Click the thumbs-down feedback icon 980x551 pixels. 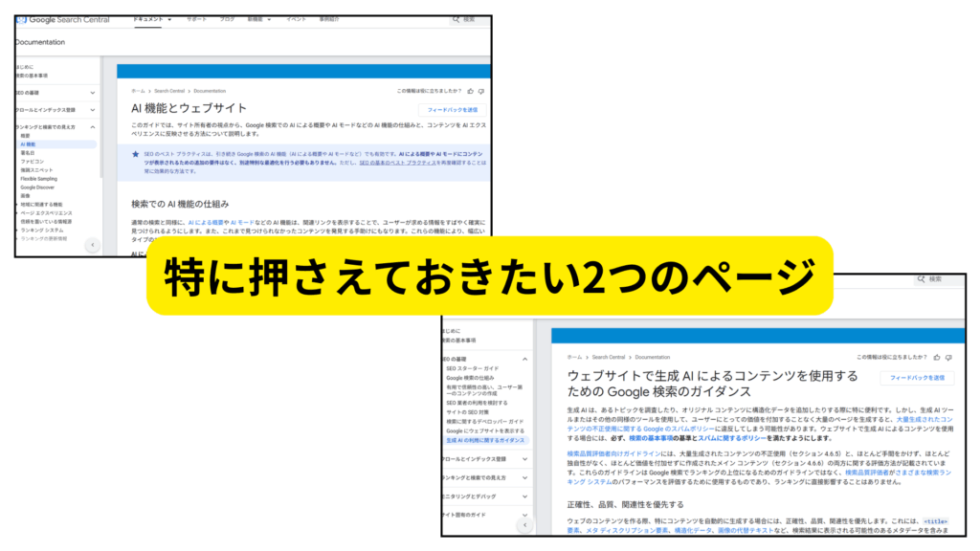(481, 92)
